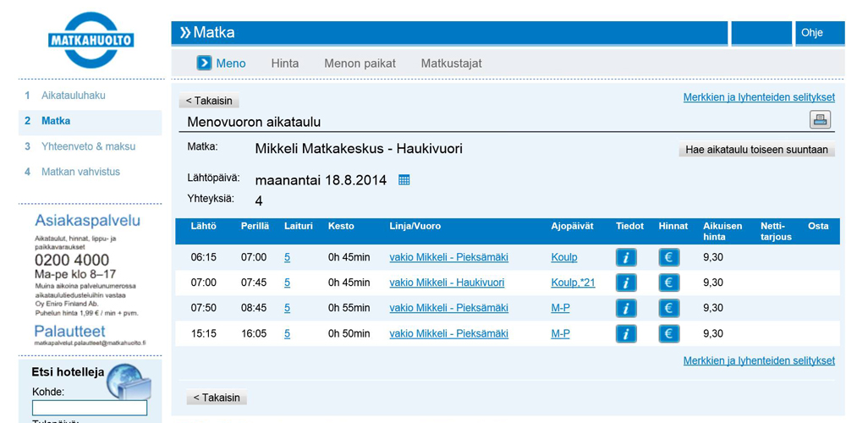Open info icon for 06:15 departure

tap(626, 257)
